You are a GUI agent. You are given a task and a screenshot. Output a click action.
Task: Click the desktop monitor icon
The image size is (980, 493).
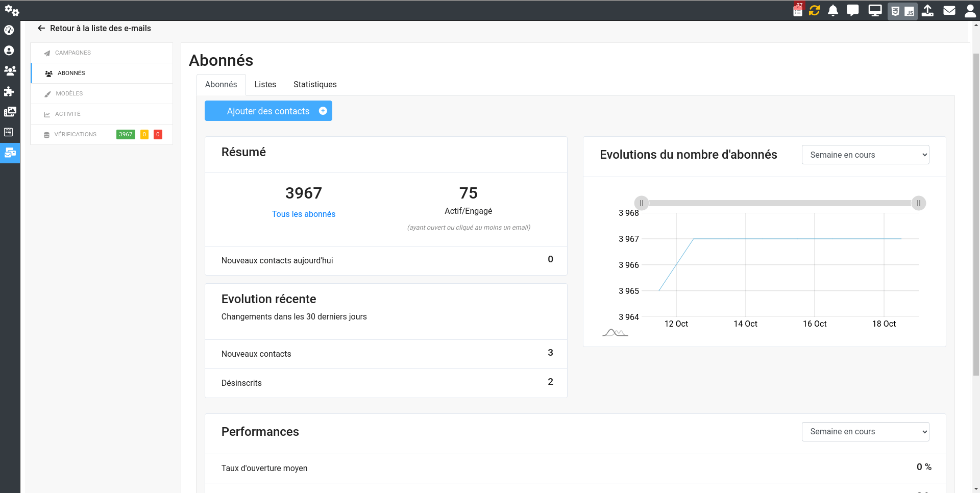tap(875, 10)
